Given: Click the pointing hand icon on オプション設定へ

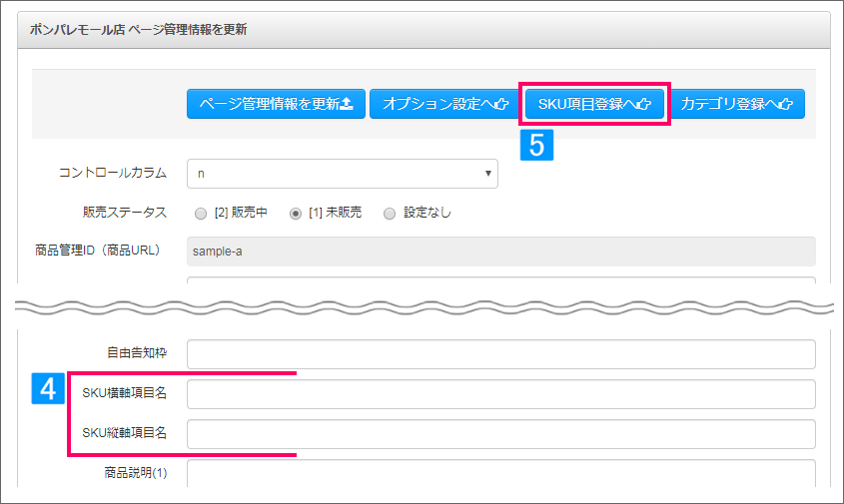Looking at the screenshot, I should (x=501, y=104).
